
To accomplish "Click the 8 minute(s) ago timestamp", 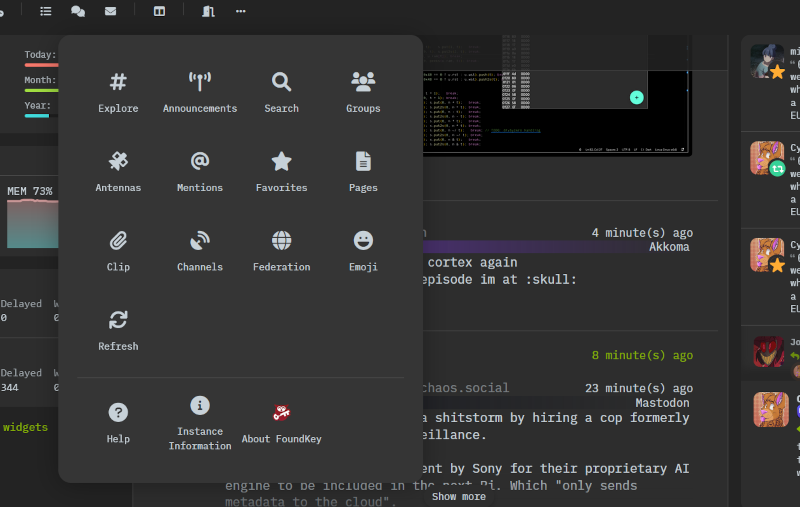I will point(642,356).
